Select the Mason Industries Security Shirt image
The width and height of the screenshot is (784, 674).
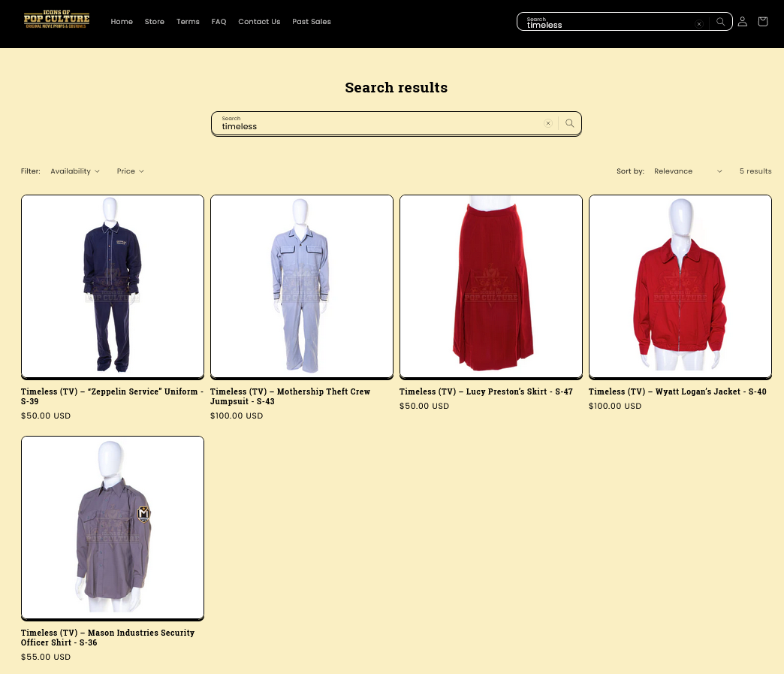click(x=113, y=527)
